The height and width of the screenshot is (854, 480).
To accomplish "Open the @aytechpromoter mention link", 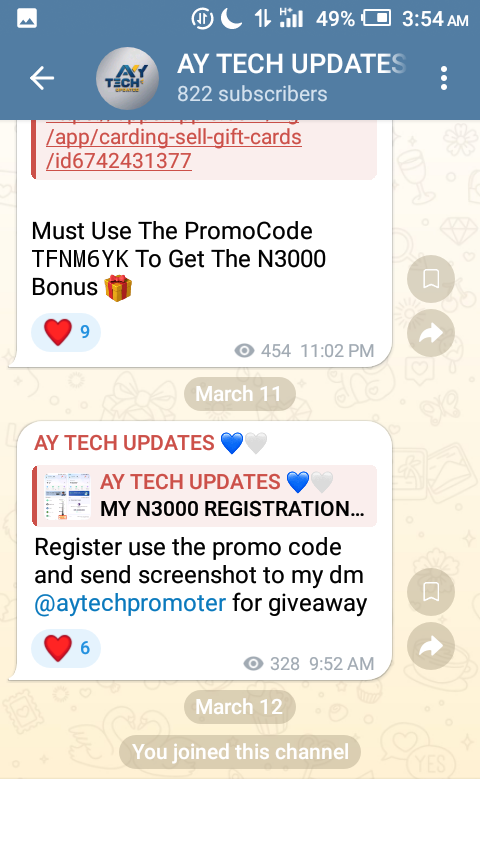I will (x=130, y=603).
